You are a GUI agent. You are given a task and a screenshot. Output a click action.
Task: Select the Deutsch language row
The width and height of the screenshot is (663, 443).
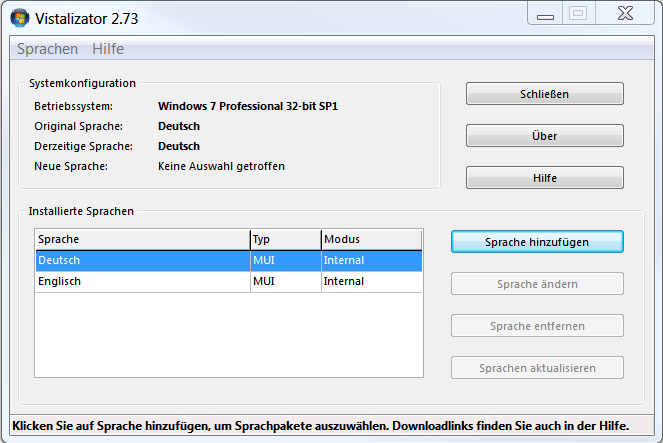tap(140, 260)
